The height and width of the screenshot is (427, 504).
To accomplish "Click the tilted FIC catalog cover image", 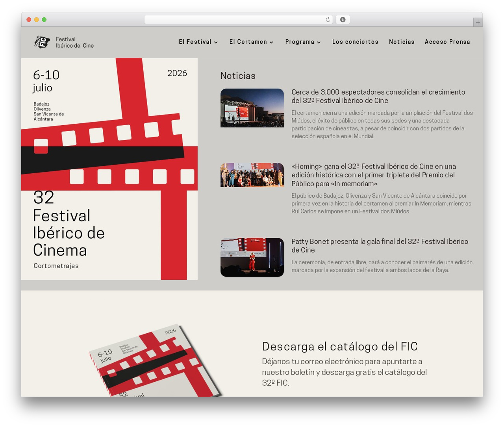I will tap(156, 360).
